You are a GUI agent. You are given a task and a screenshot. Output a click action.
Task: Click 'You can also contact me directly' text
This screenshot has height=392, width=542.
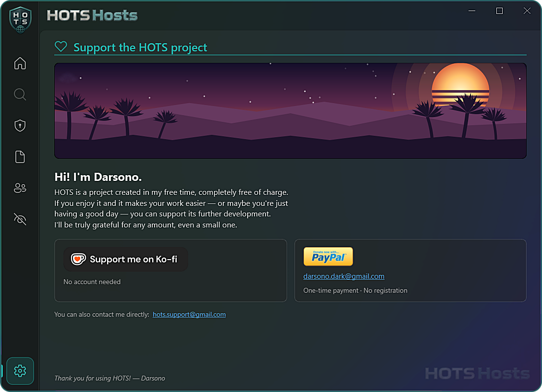point(102,314)
